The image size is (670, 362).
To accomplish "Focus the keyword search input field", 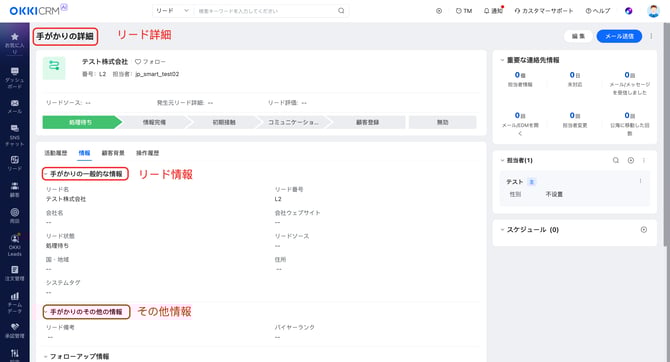I will (x=266, y=11).
